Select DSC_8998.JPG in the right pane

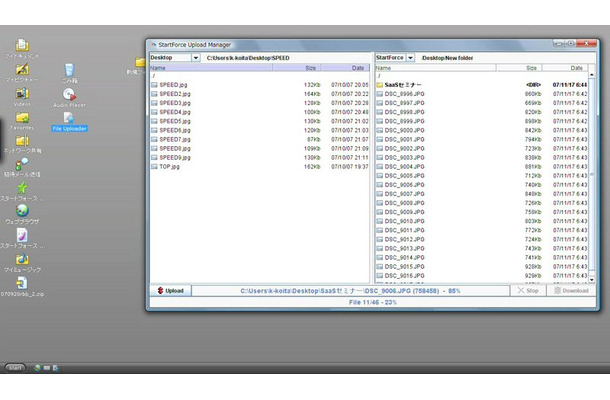pos(482,112)
